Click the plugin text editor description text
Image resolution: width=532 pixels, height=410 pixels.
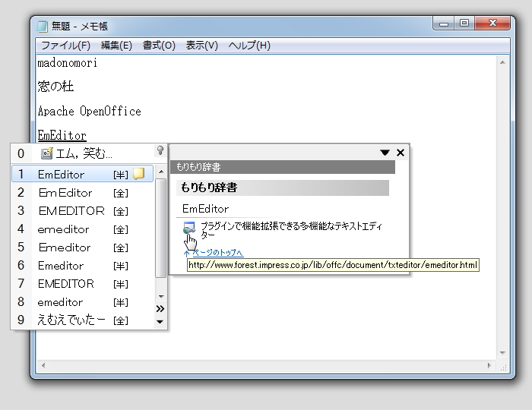(291, 230)
